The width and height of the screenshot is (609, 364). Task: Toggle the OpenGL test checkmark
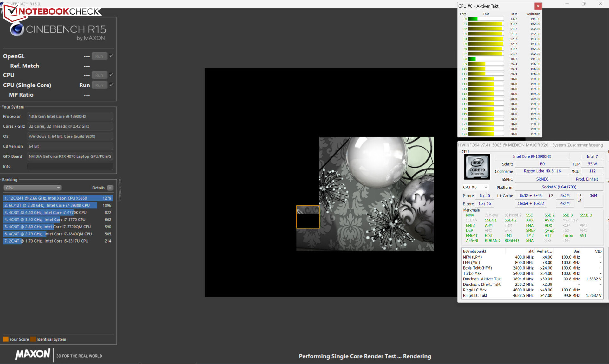[x=111, y=56]
